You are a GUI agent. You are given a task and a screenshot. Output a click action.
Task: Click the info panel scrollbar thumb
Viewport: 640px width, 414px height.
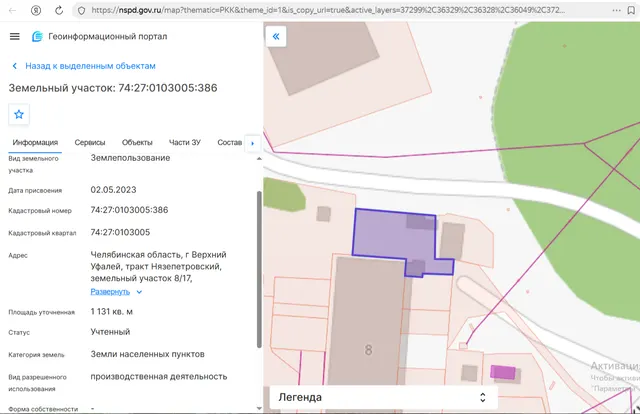[259, 269]
